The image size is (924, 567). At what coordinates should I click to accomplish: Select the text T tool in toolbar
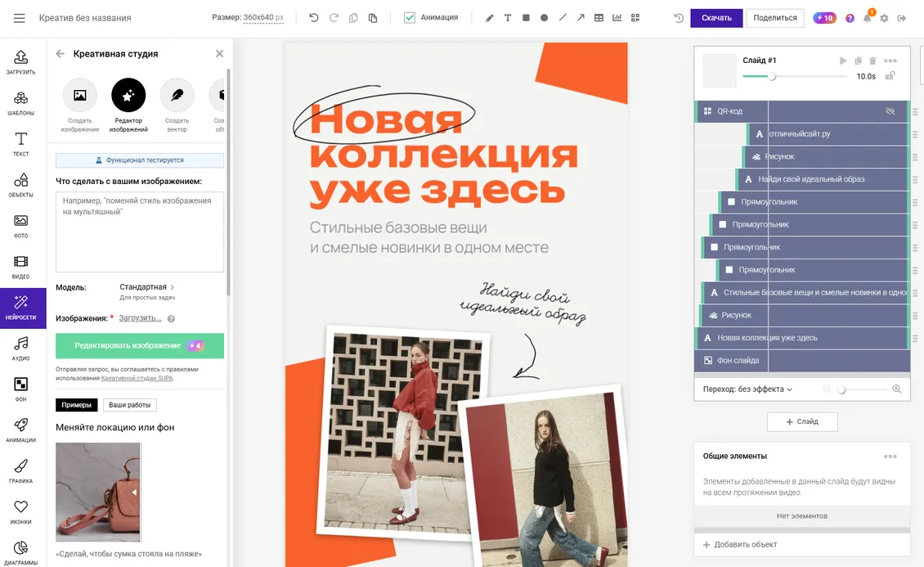[507, 18]
